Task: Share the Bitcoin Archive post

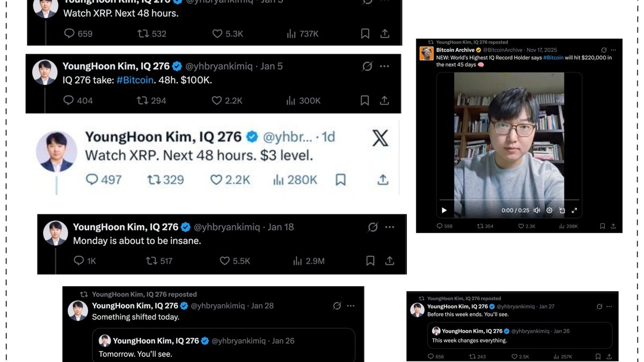Action: click(613, 226)
